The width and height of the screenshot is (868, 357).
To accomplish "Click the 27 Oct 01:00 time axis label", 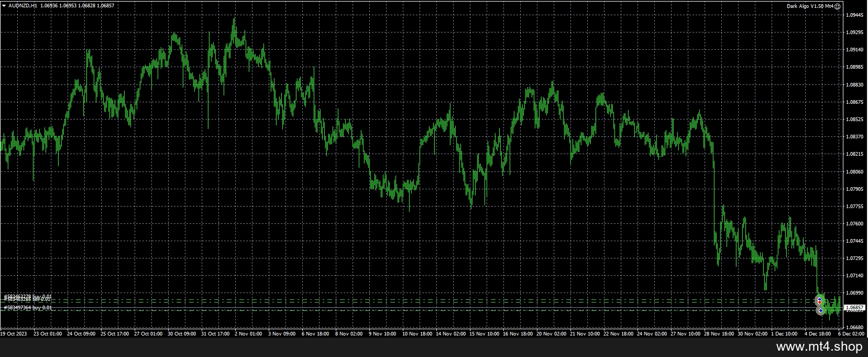I will click(148, 333).
